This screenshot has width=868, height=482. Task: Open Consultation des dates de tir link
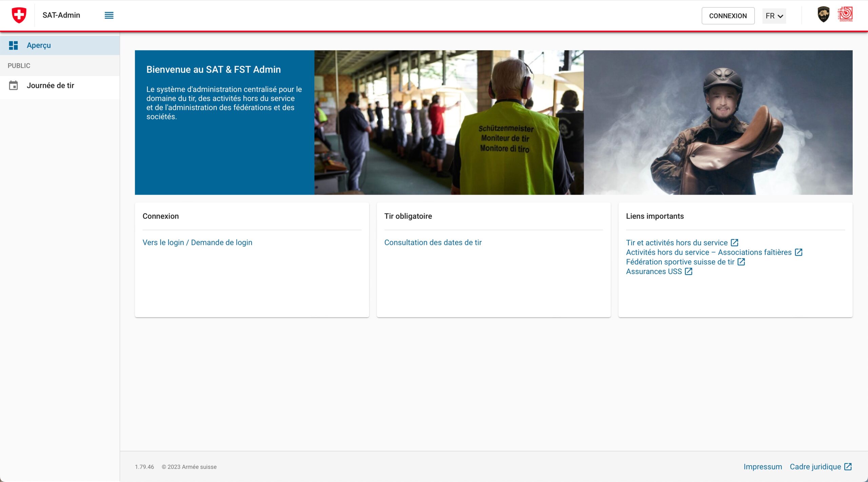433,243
